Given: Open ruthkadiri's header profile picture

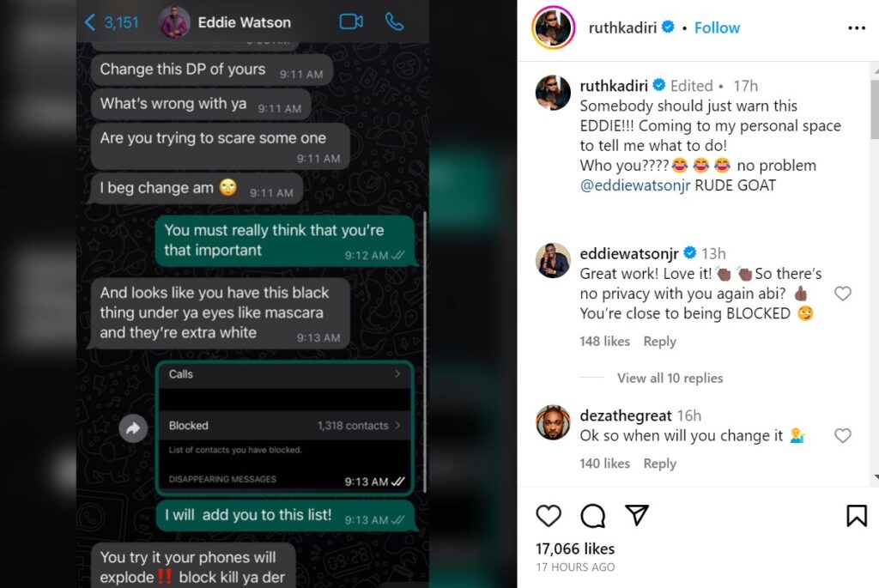Looking at the screenshot, I should point(553,27).
